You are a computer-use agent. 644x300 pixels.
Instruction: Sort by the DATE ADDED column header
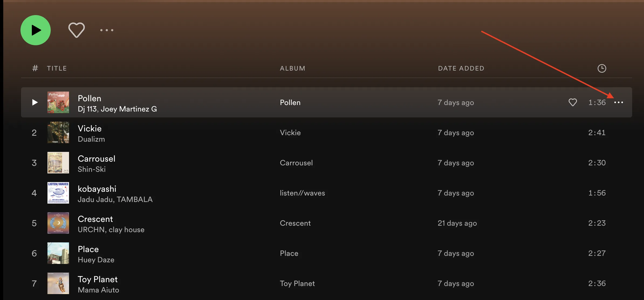click(461, 68)
